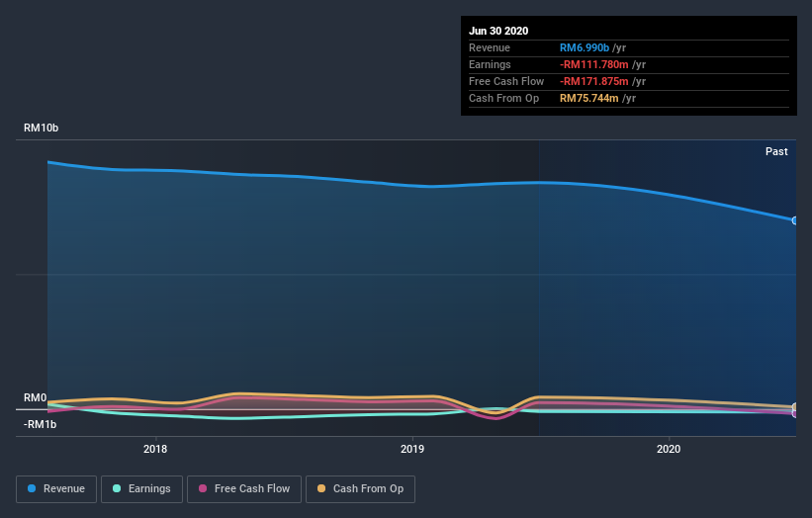This screenshot has width=812, height=518.
Task: Click the Jun 30 2020 tooltip date
Action: coord(498,31)
